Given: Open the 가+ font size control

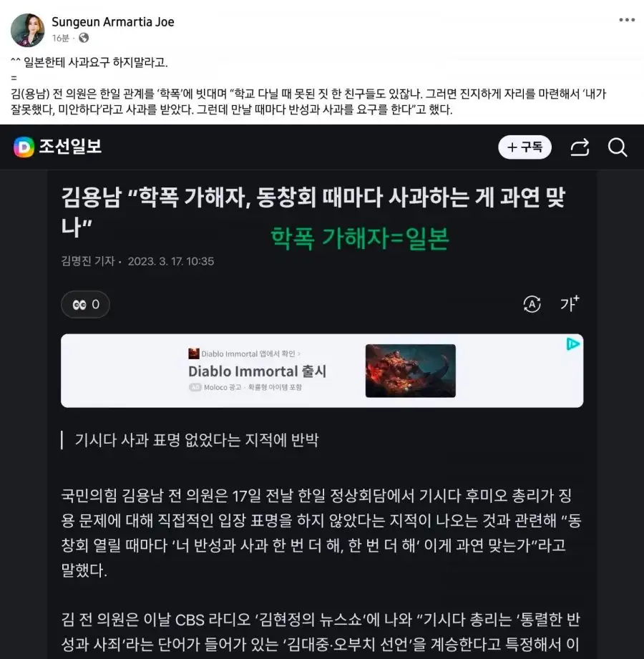Looking at the screenshot, I should coord(570,303).
